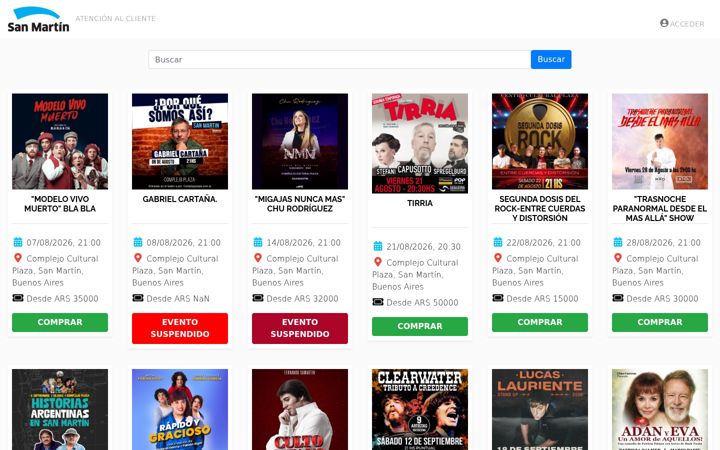Click Evento Suspendido for Migajas Nunca Mas
This screenshot has height=450, width=720.
click(300, 328)
